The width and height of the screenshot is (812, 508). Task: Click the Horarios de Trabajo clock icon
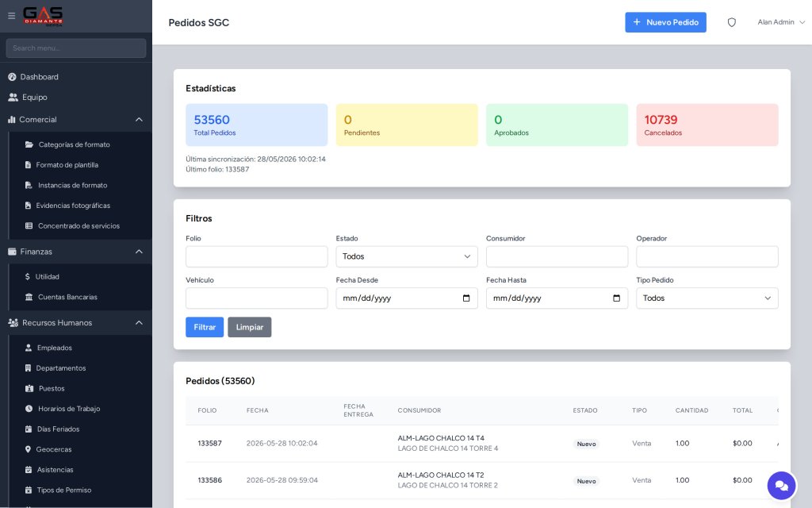29,409
